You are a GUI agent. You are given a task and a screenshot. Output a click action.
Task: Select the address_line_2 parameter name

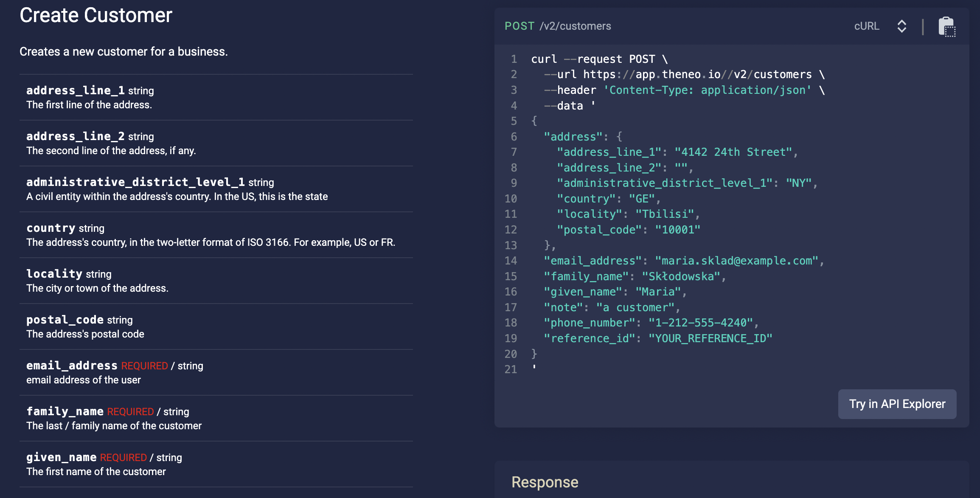pos(75,136)
